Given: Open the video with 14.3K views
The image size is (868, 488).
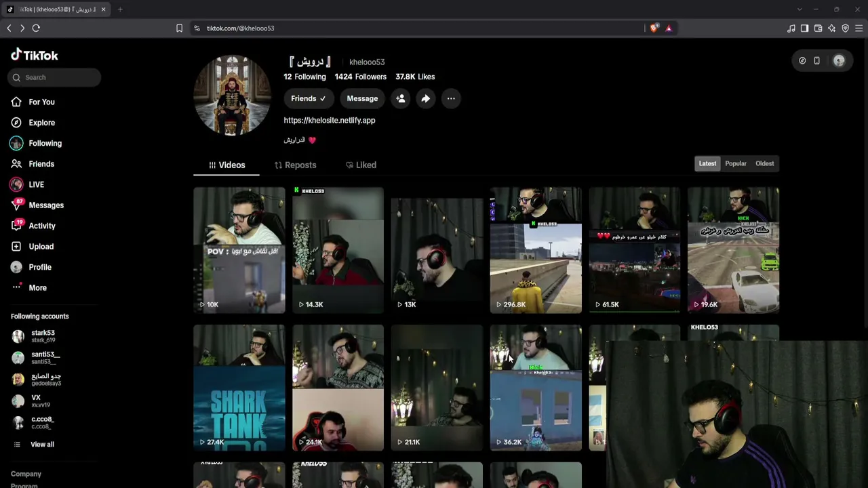Looking at the screenshot, I should point(338,250).
